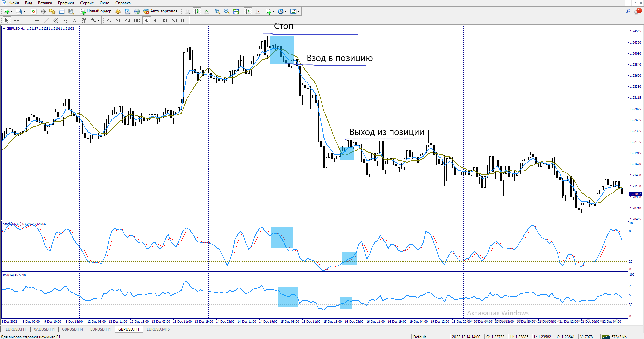Switch timeframe to MN
This screenshot has height=339, width=644.
click(x=184, y=20)
